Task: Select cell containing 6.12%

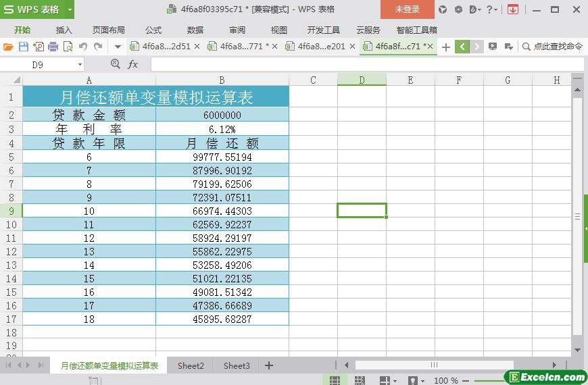Action: click(222, 129)
